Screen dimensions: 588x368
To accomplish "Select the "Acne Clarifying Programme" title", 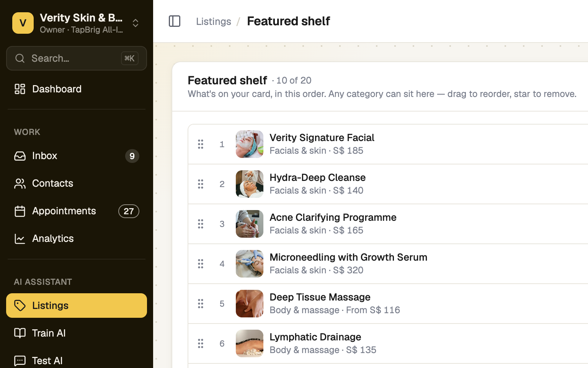I will point(333,217).
